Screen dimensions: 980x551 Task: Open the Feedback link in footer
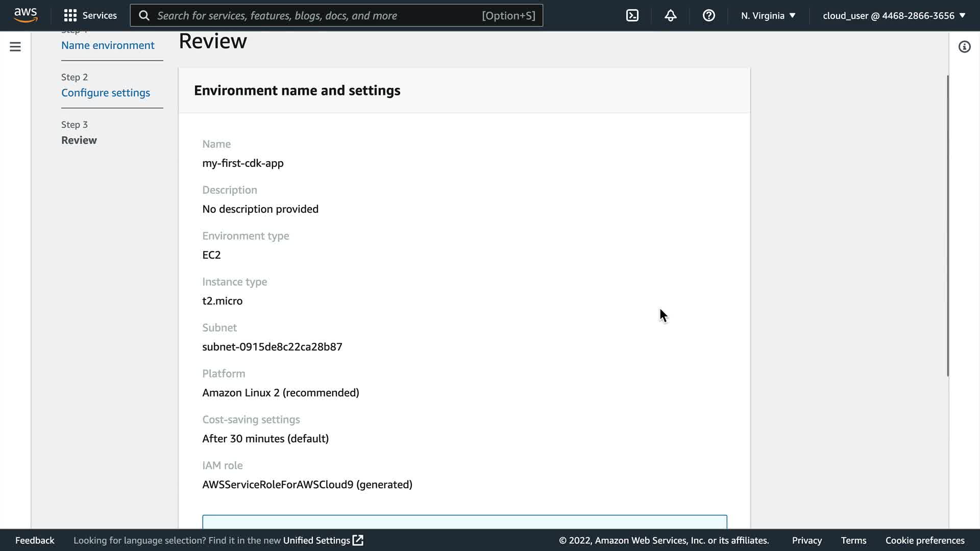[x=35, y=540]
